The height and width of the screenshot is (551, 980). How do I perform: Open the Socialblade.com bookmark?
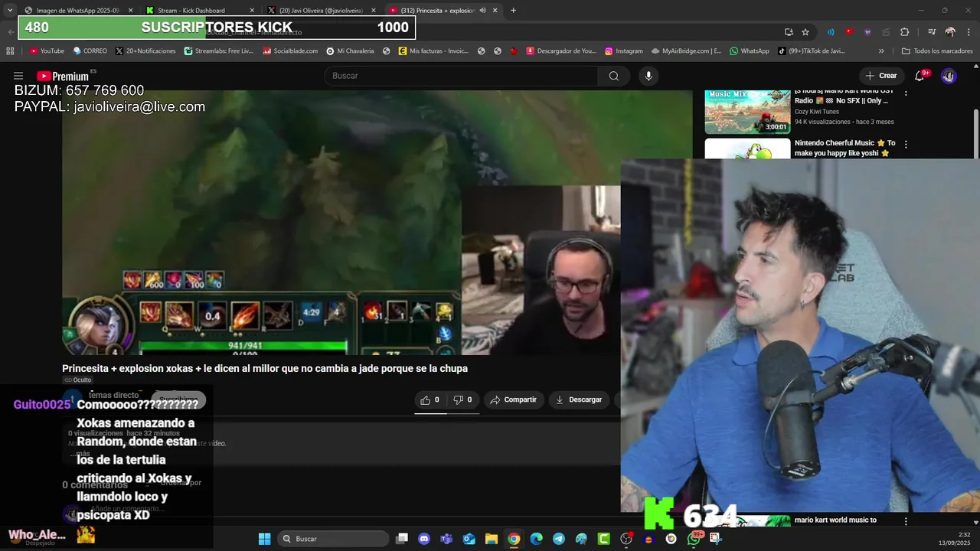(290, 51)
